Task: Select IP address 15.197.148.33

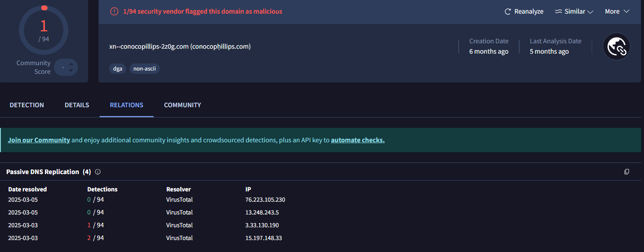Action: click(264, 238)
